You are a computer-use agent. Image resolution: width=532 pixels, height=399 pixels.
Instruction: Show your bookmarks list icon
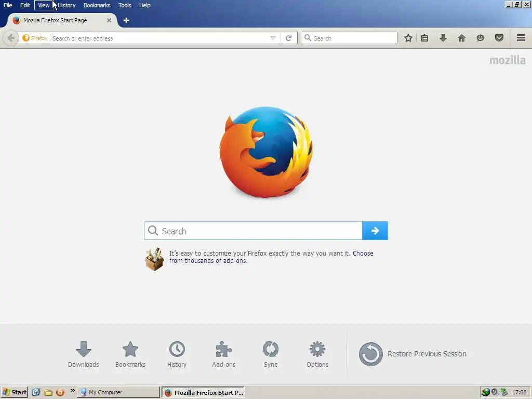[x=424, y=38]
